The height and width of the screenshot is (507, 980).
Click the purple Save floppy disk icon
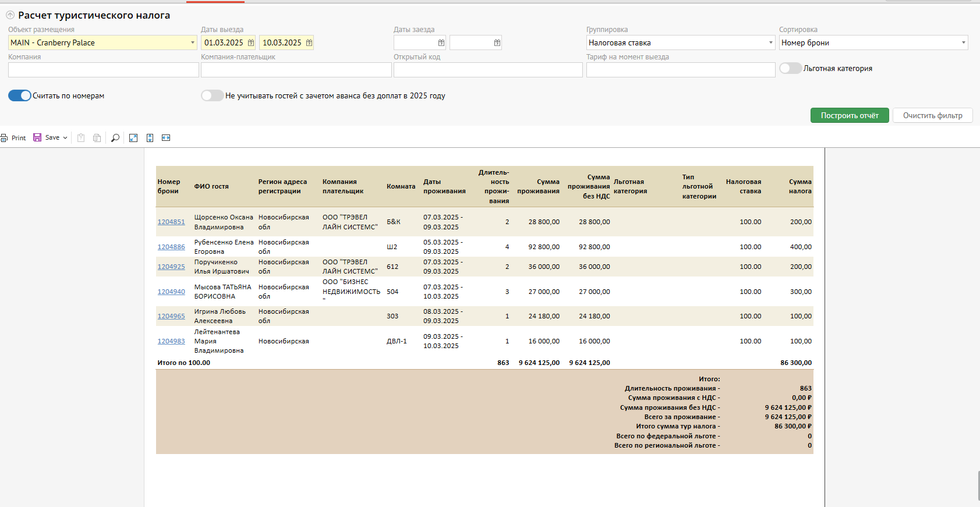coord(37,137)
